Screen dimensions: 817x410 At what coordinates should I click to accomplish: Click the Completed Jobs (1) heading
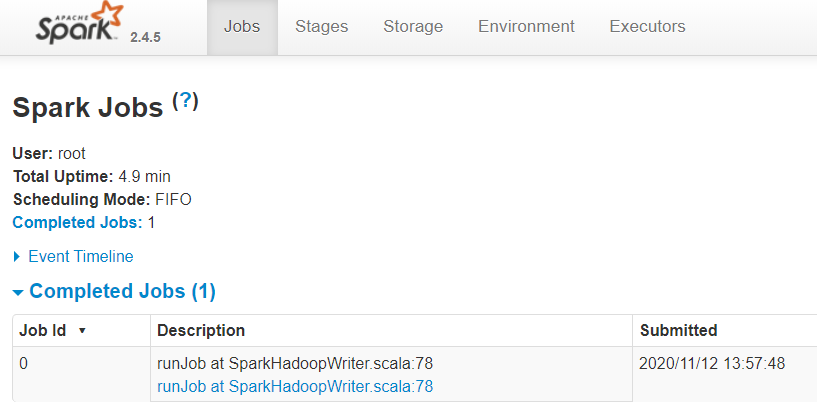click(x=122, y=291)
